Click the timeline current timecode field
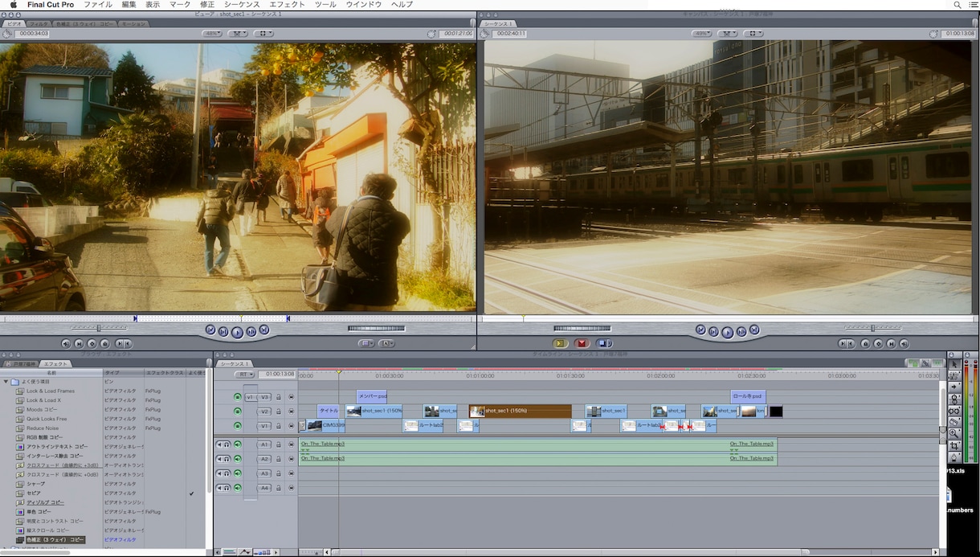The width and height of the screenshot is (980, 557). (277, 374)
